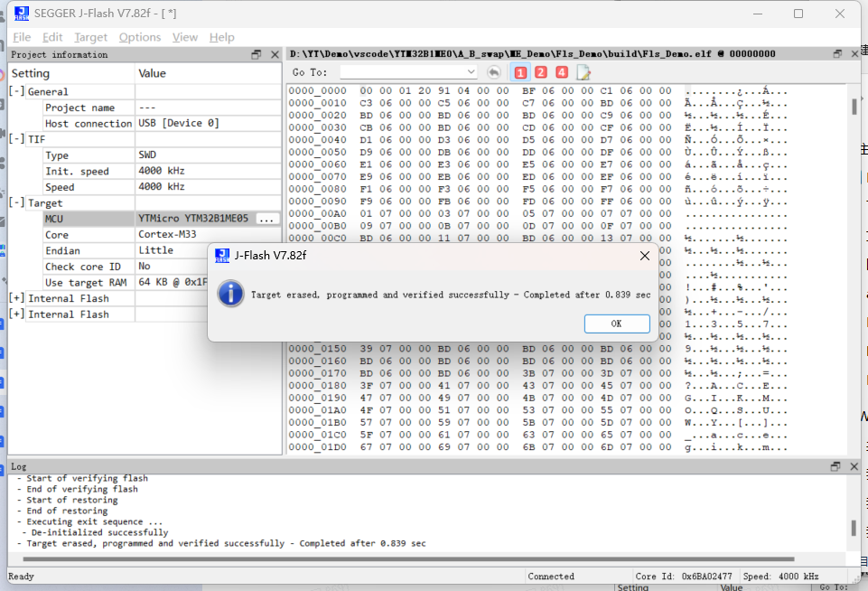Click the blue information icon in dialog
Viewport: 868px width, 591px height.
(230, 294)
